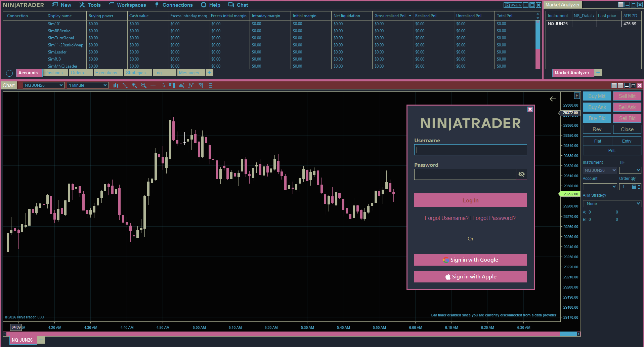Click the Gross realized PnL sort arrow
The width and height of the screenshot is (644, 347).
tap(410, 16)
